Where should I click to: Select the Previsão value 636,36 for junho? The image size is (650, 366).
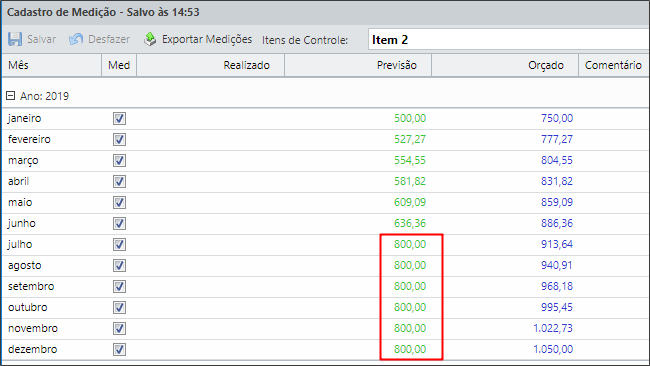tap(410, 223)
